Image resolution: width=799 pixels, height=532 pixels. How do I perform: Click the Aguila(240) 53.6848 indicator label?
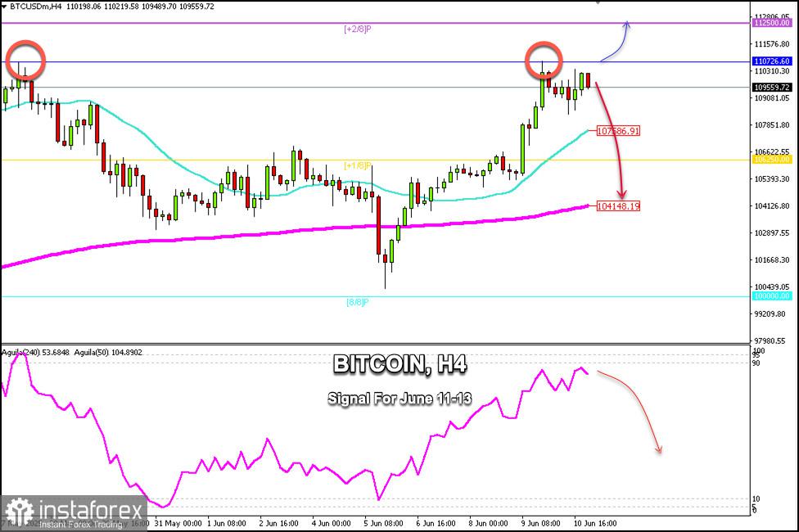click(x=35, y=353)
